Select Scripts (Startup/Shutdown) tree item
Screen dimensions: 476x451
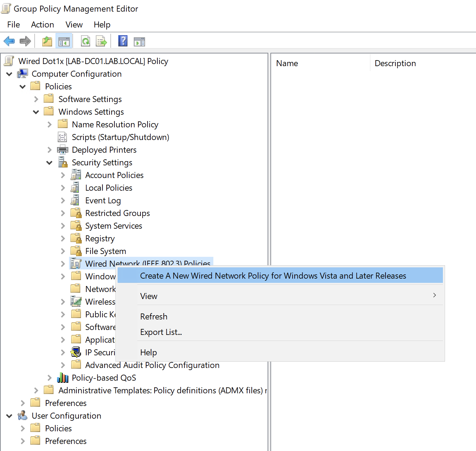tap(120, 137)
